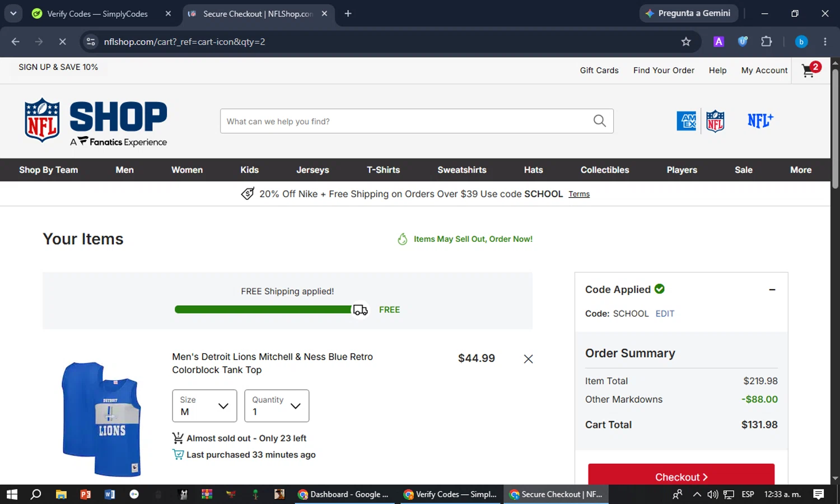Click the green free shipping progress bar
The image size is (840, 504).
(x=263, y=310)
